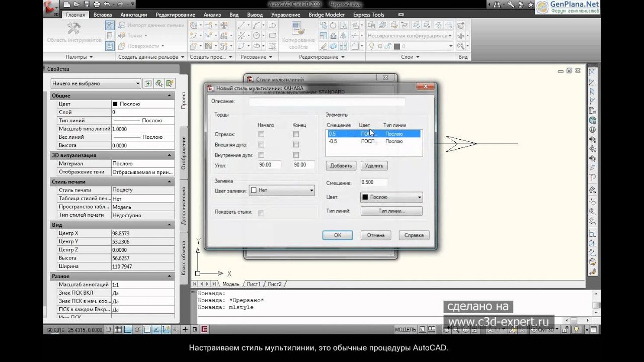Click the Undo arrow in quick access toolbar

pos(106,5)
